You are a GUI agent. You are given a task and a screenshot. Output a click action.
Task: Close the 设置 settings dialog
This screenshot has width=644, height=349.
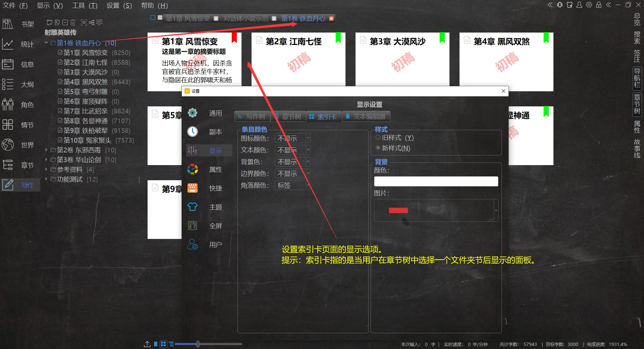503,91
